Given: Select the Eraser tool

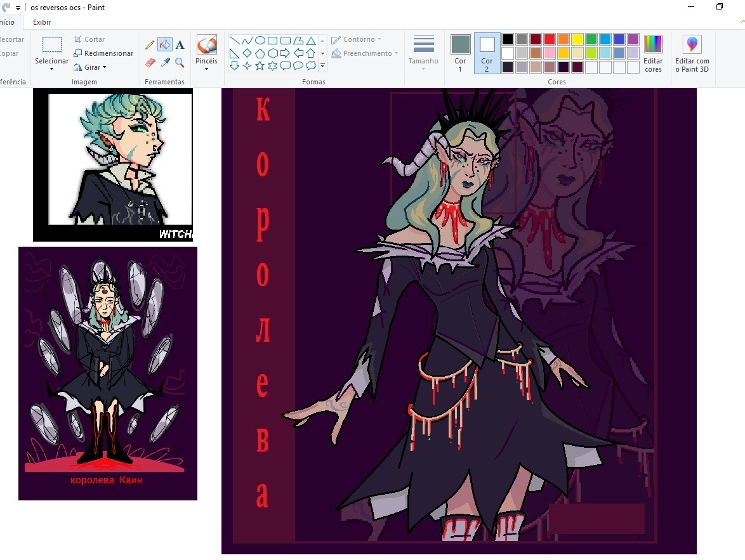Looking at the screenshot, I should (150, 62).
